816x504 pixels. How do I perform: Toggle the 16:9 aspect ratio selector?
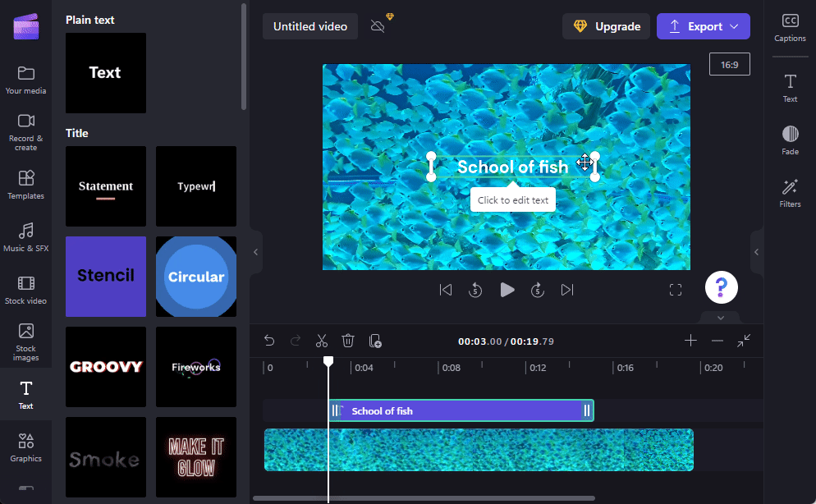[x=729, y=64]
